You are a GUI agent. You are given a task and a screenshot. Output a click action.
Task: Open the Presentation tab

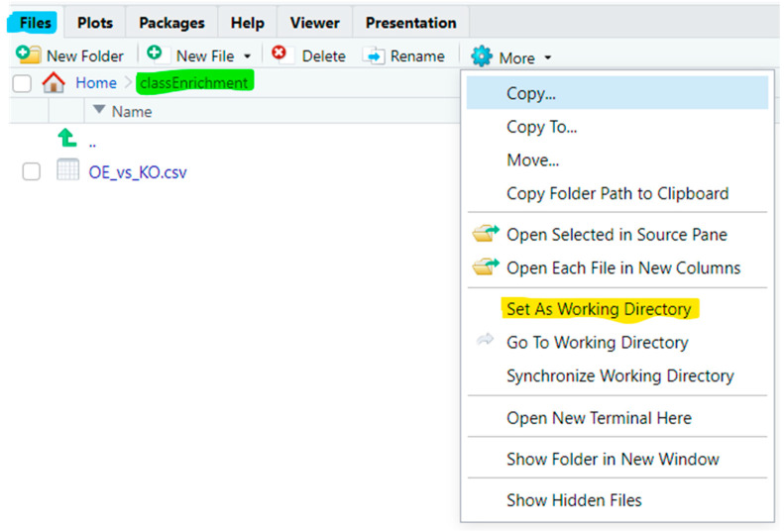[410, 23]
